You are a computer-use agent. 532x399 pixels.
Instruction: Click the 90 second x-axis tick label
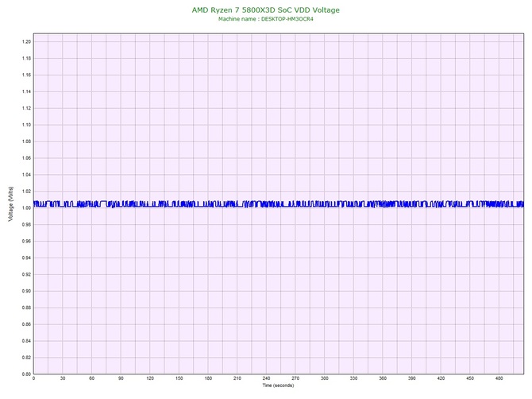(x=121, y=378)
